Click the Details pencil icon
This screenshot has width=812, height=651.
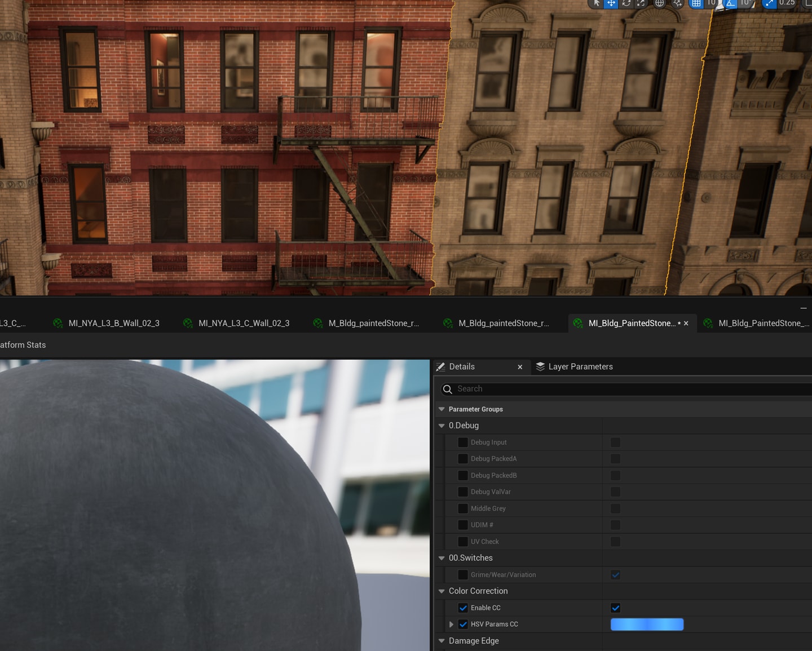pos(440,366)
